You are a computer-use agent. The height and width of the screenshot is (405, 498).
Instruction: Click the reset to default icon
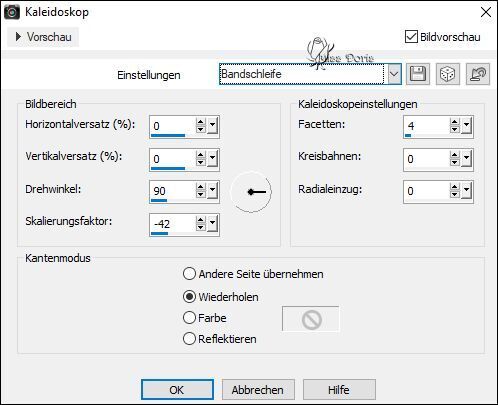[x=478, y=74]
